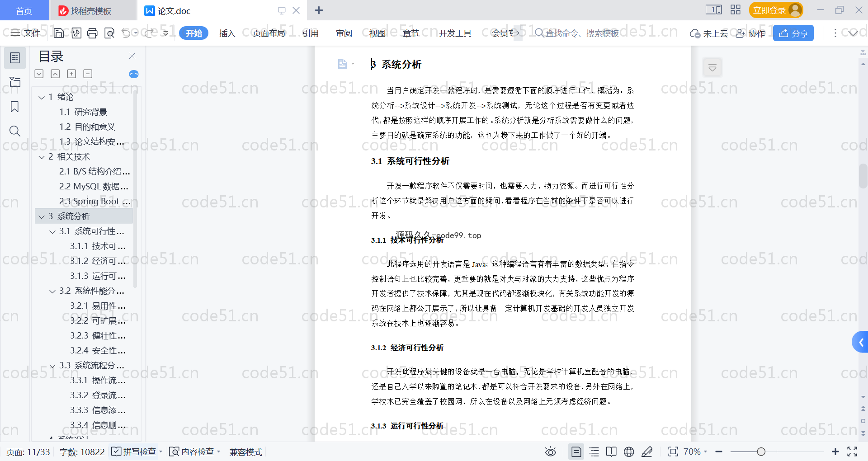Click the zoom slider handle

[761, 452]
